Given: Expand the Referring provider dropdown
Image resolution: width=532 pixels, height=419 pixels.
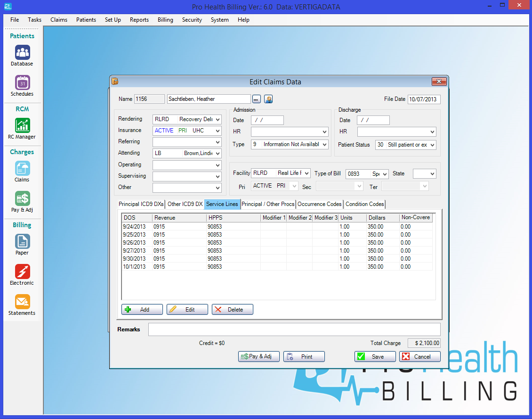Looking at the screenshot, I should point(218,141).
